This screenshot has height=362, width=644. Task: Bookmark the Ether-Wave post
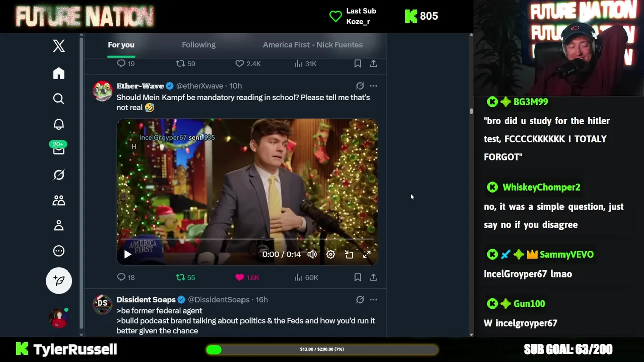point(358,277)
